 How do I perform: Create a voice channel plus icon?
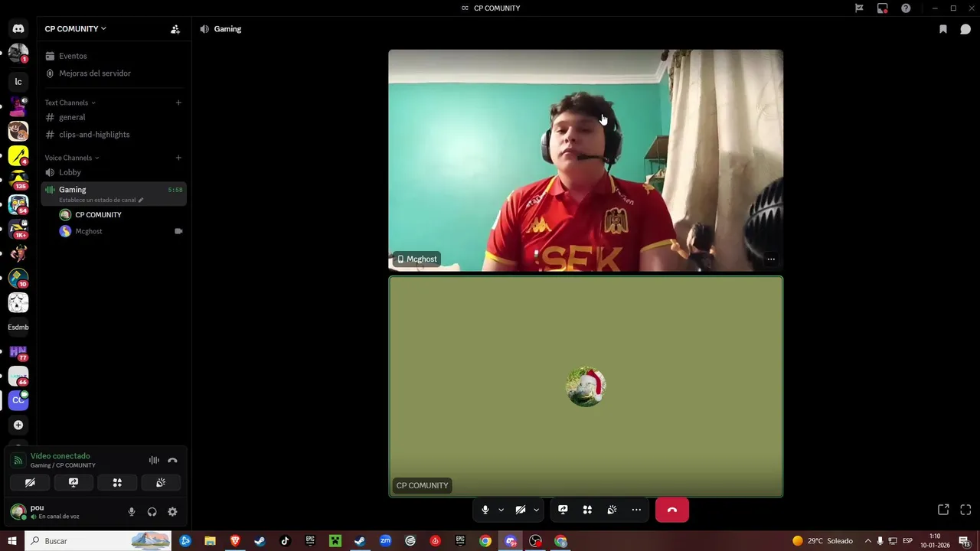pyautogui.click(x=178, y=158)
